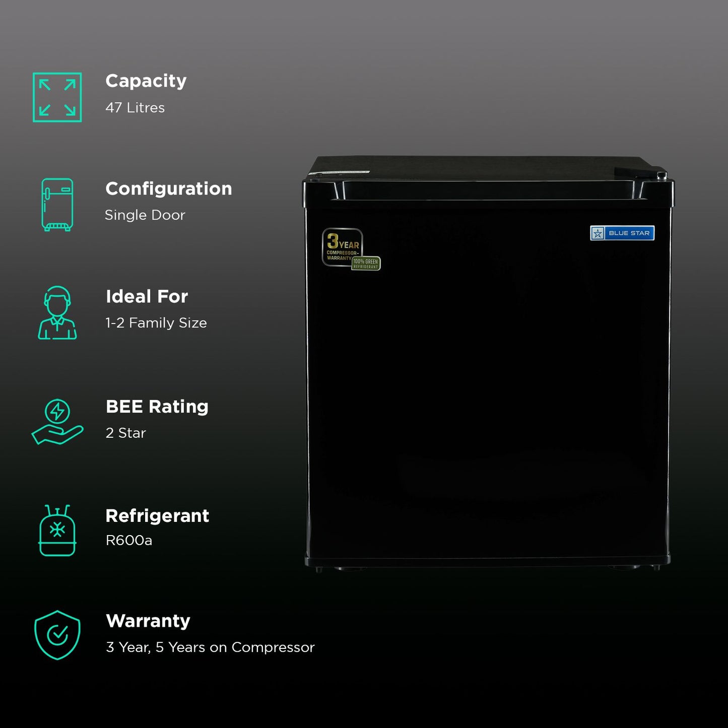This screenshot has height=728, width=728.
Task: Click the Ideal For heading
Action: click(x=147, y=296)
